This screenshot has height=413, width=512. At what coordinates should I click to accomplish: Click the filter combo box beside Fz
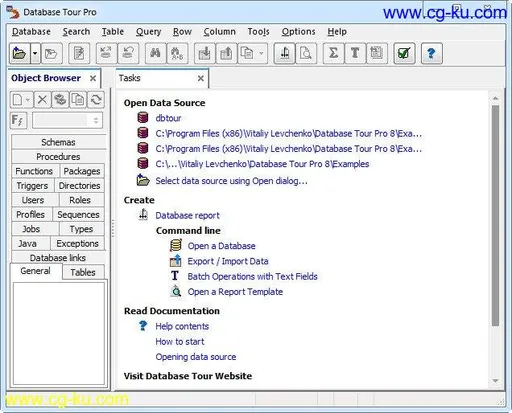pyautogui.click(x=67, y=120)
